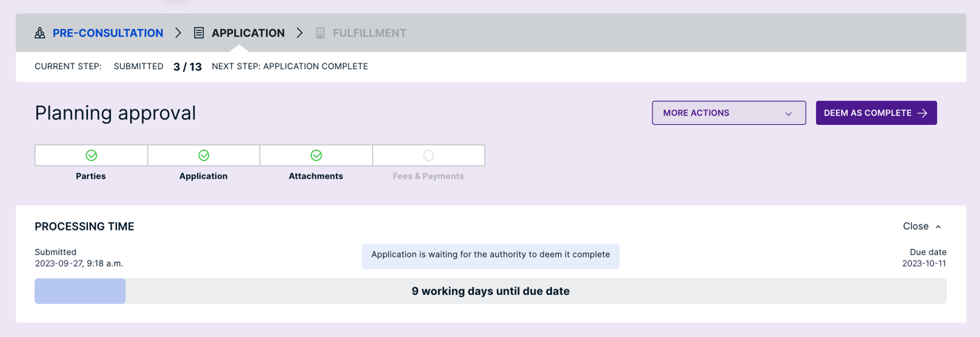Viewport: 980px width, 337px height.
Task: Click the Pre-Consultation stage icon
Action: [40, 33]
